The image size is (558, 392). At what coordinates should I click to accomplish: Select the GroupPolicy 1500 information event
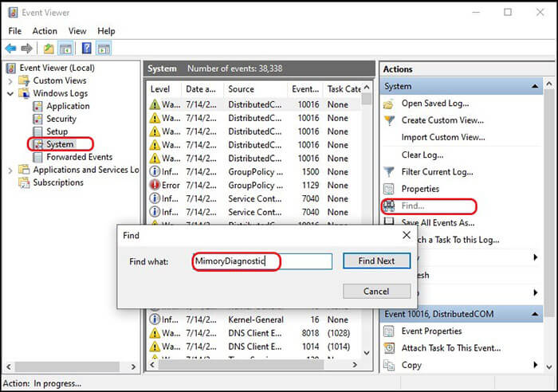click(x=254, y=172)
